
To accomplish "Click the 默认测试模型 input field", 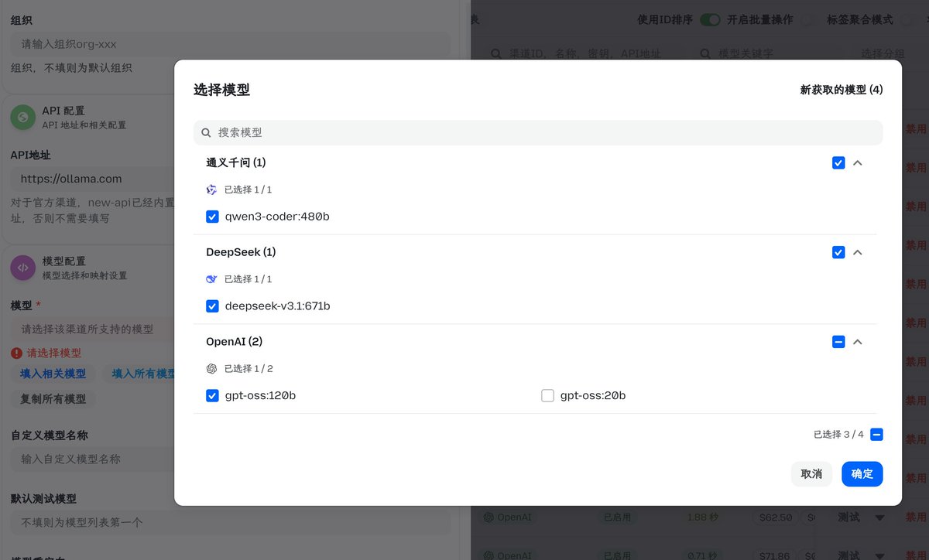I will pyautogui.click(x=231, y=522).
